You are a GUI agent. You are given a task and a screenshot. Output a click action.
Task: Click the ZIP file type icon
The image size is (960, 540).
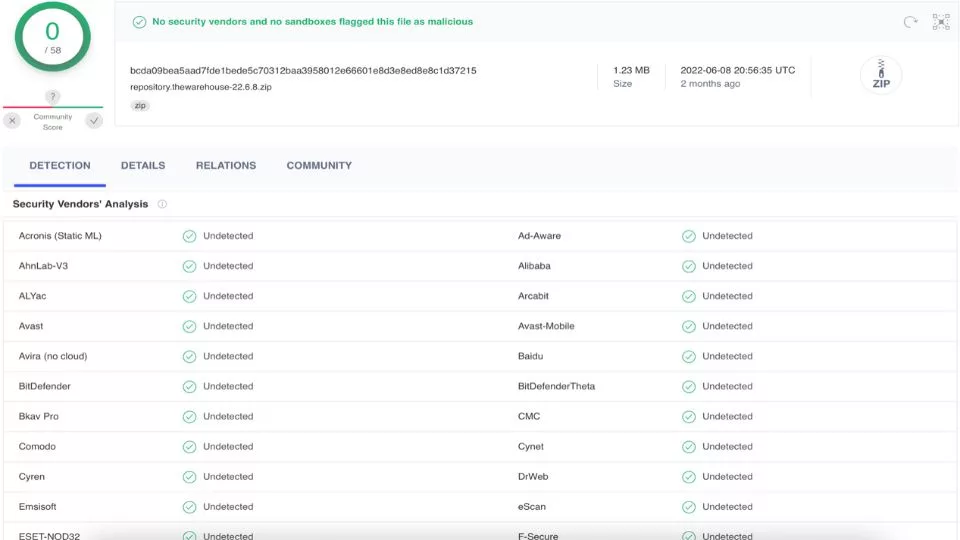pyautogui.click(x=881, y=75)
